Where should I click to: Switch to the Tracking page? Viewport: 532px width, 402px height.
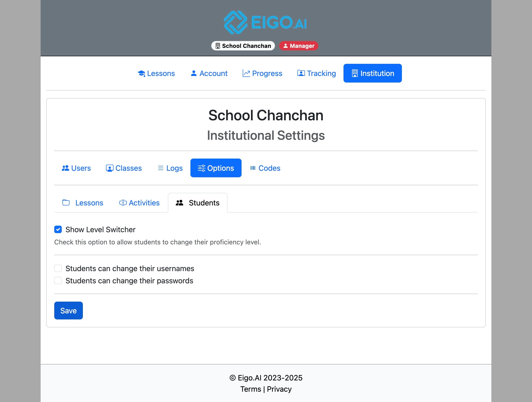316,73
